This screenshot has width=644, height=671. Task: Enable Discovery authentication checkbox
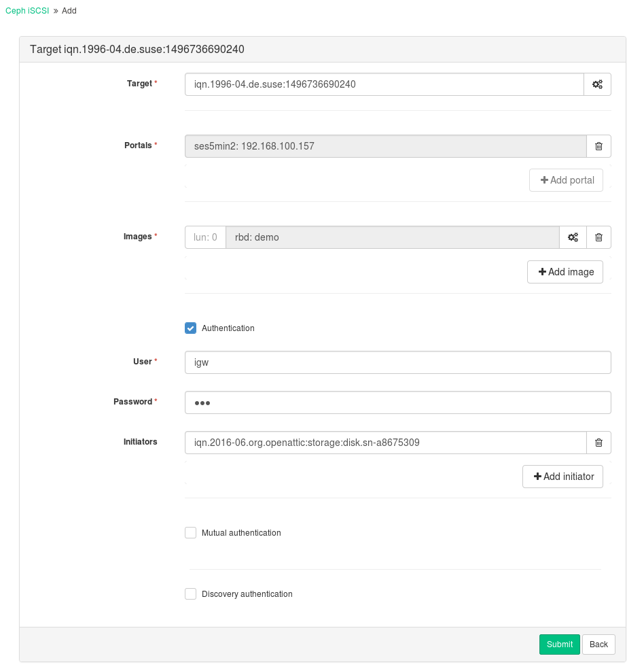(x=190, y=594)
